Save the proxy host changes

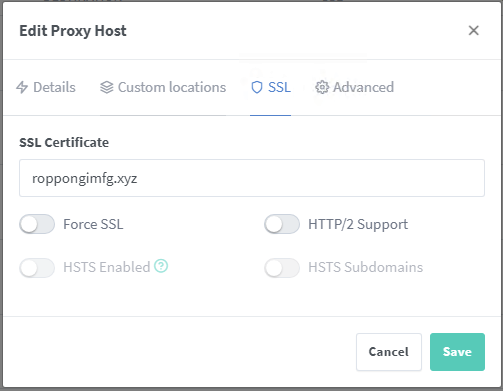(457, 352)
